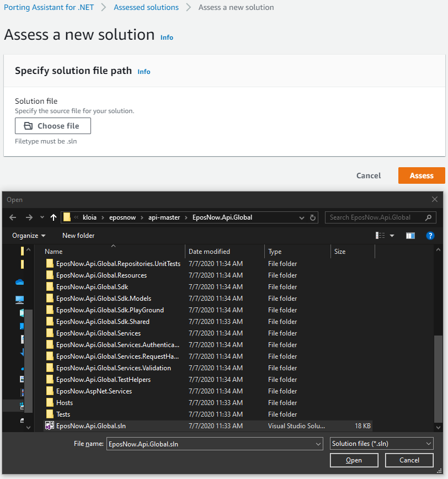
Task: Click the search magnifier in the search box
Action: point(429,217)
